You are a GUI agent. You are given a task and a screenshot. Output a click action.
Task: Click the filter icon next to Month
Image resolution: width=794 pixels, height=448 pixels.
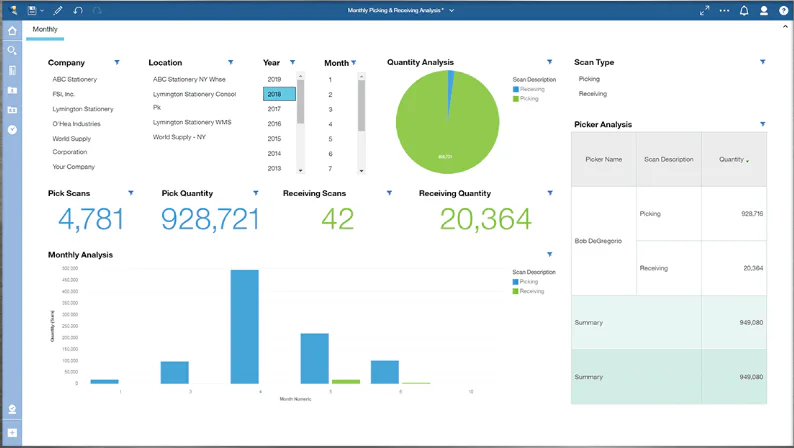pos(353,63)
